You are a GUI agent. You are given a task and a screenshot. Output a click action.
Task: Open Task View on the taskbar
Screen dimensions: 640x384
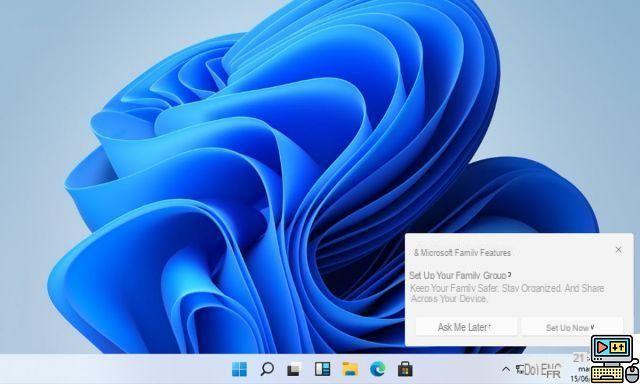[x=294, y=369]
